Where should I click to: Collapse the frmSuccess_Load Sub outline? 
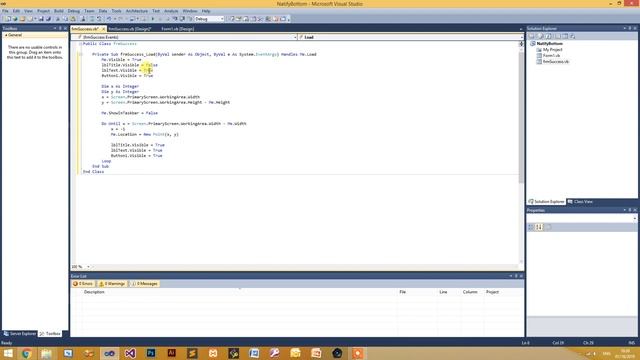coord(80,54)
